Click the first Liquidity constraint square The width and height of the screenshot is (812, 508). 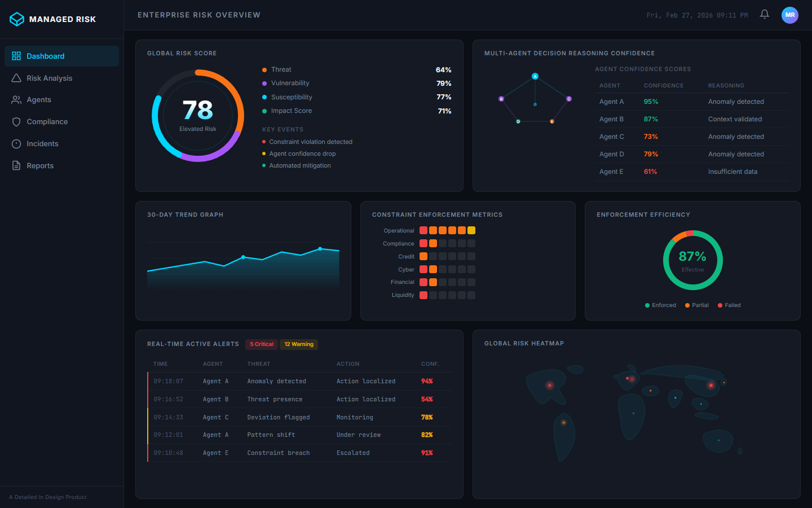point(423,295)
